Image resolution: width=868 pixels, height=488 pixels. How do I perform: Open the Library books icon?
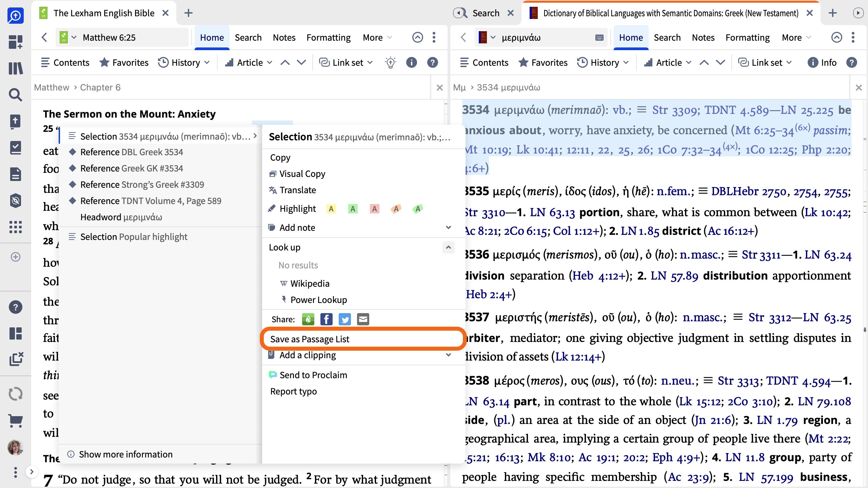(16, 68)
